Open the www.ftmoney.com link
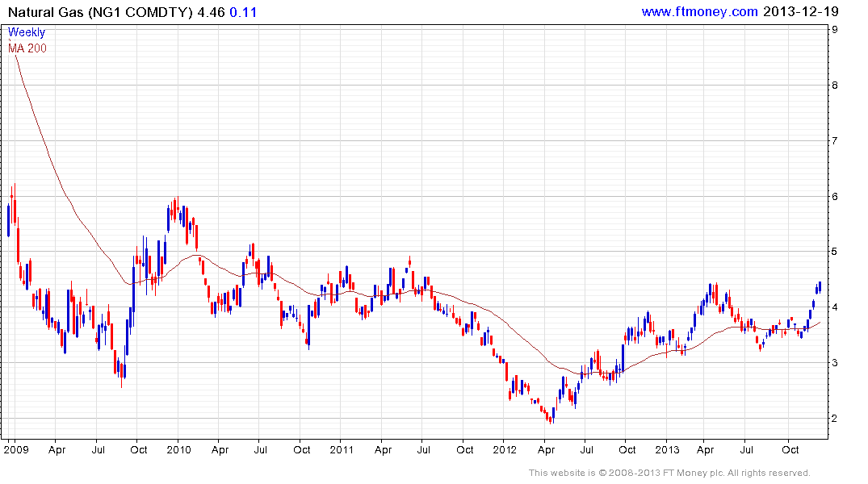This screenshot has height=484, width=868. (x=699, y=11)
